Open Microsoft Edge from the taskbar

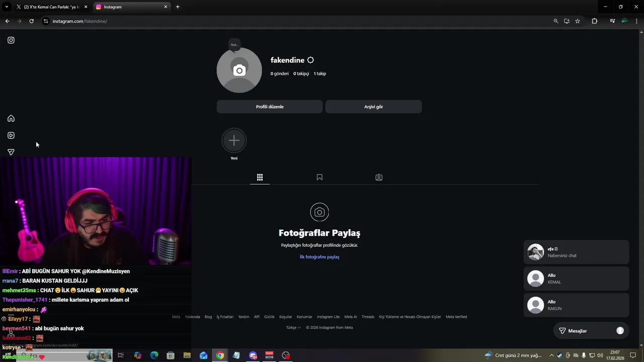click(154, 355)
